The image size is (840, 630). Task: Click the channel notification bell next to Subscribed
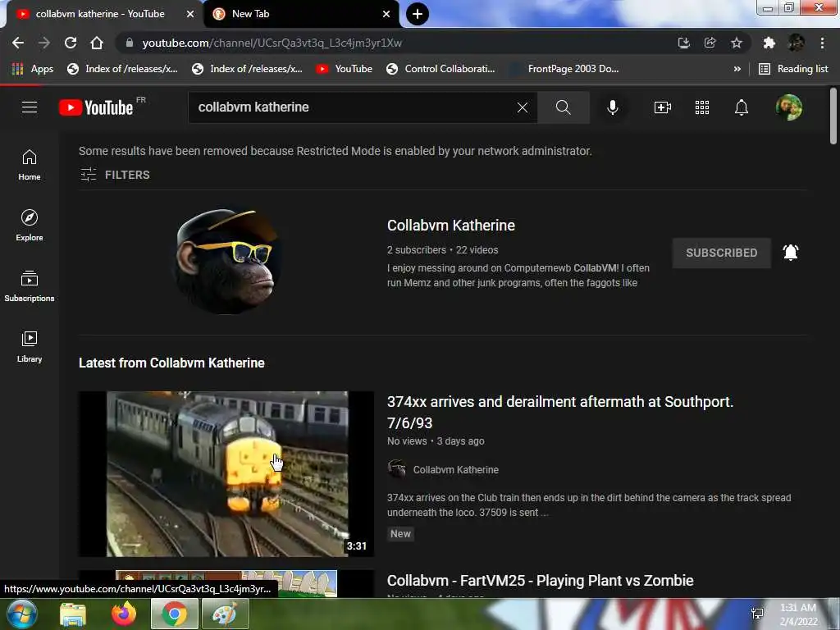point(791,253)
